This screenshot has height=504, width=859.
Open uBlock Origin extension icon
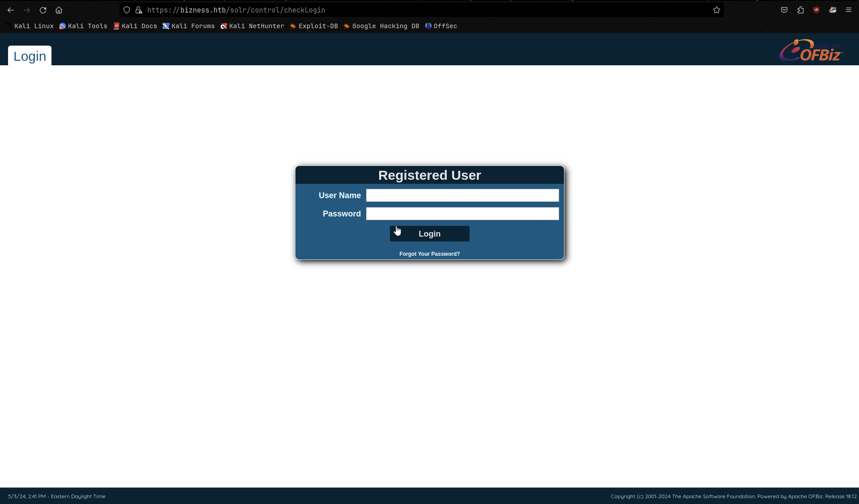click(x=816, y=10)
